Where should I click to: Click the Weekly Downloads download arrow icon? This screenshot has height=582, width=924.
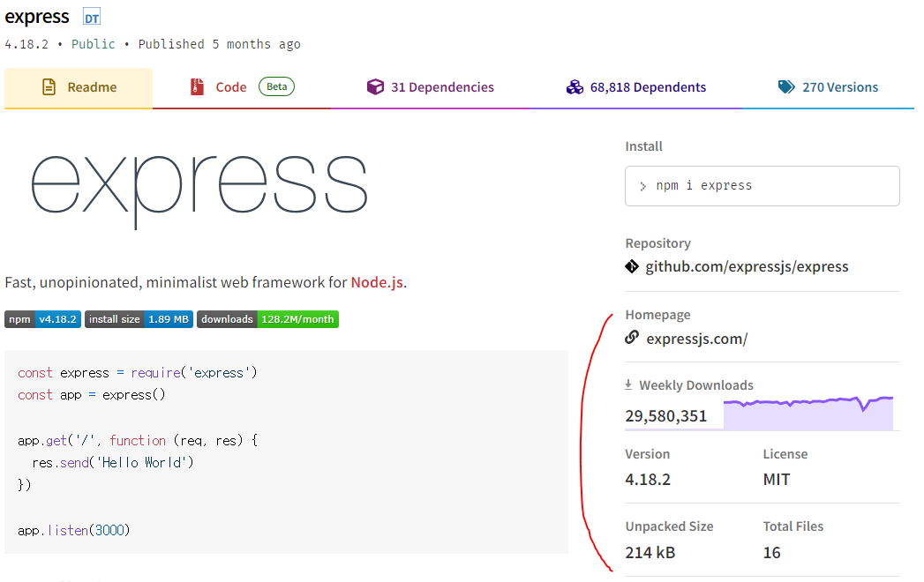(x=628, y=384)
